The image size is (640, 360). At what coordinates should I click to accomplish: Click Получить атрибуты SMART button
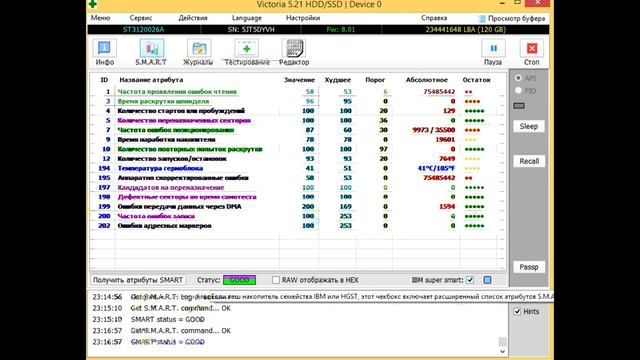[138, 280]
